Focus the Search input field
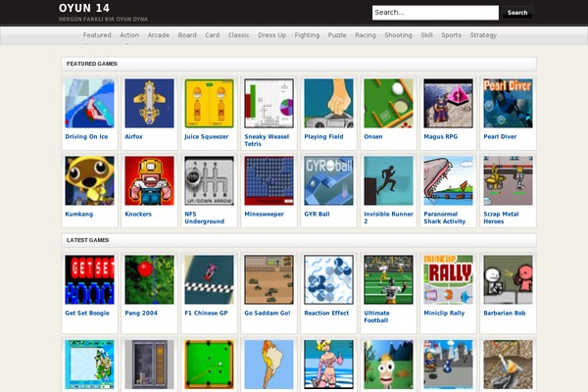 [x=434, y=13]
